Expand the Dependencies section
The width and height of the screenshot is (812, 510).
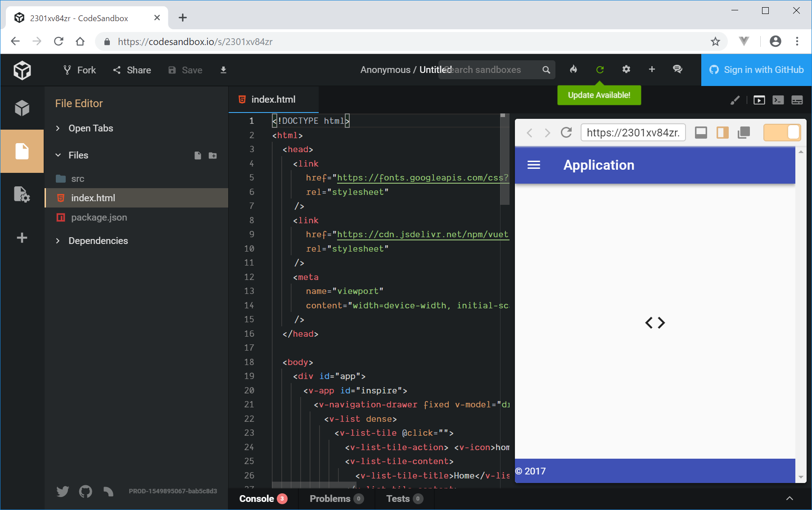coord(98,241)
